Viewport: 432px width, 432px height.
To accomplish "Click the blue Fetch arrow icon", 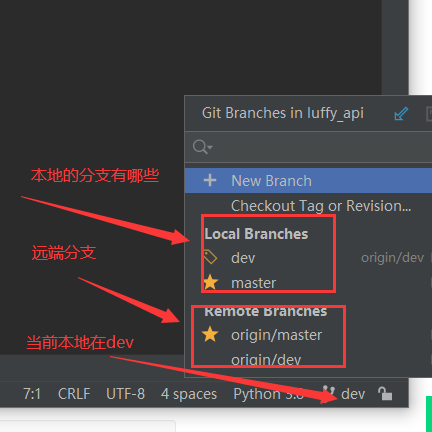I will pyautogui.click(x=401, y=114).
